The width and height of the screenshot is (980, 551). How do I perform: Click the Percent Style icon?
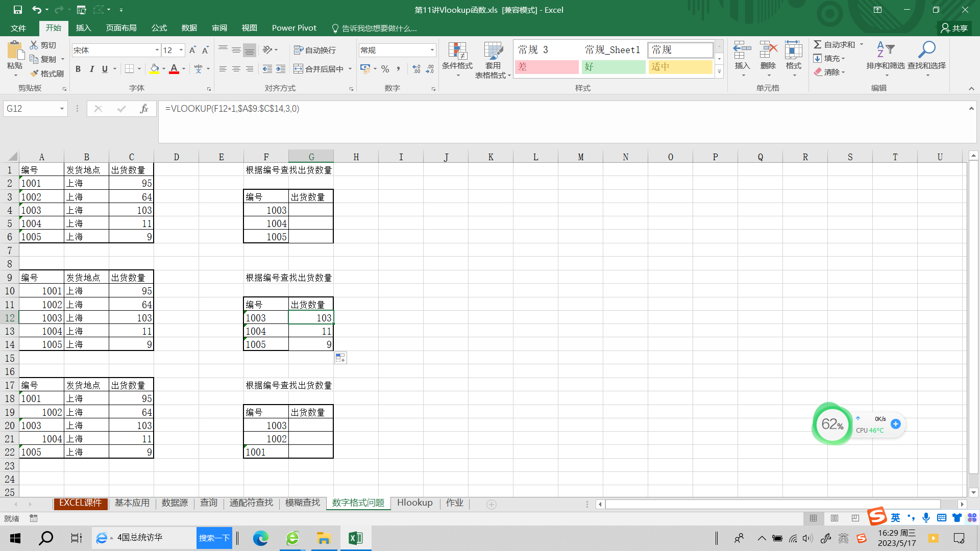coord(385,69)
